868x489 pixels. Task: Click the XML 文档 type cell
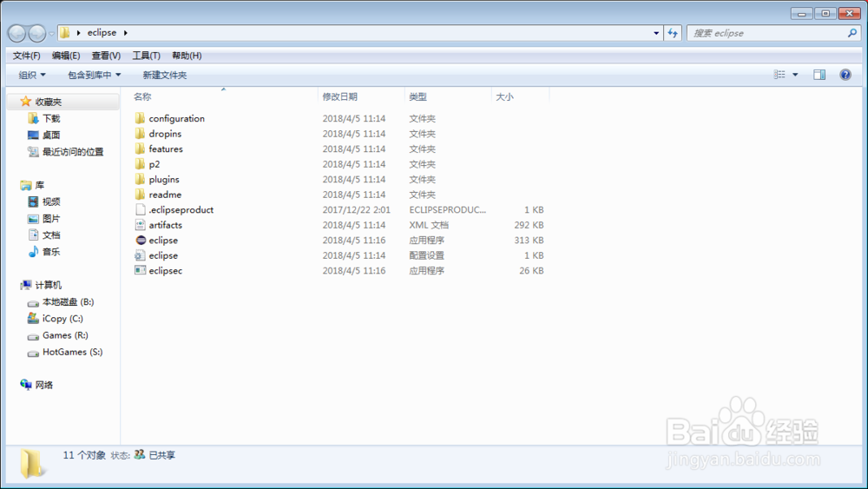coord(429,225)
